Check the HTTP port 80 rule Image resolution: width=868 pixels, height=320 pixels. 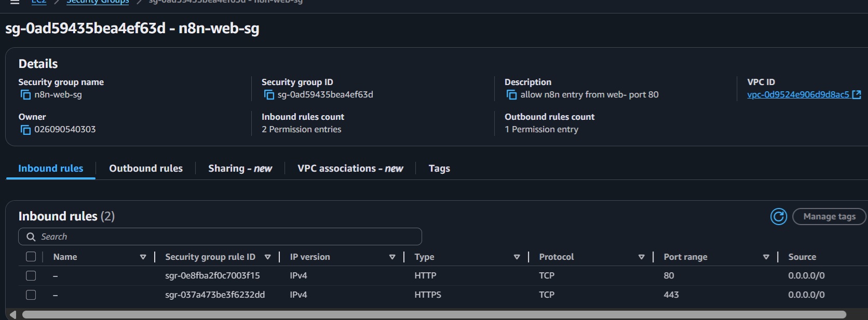(31, 275)
